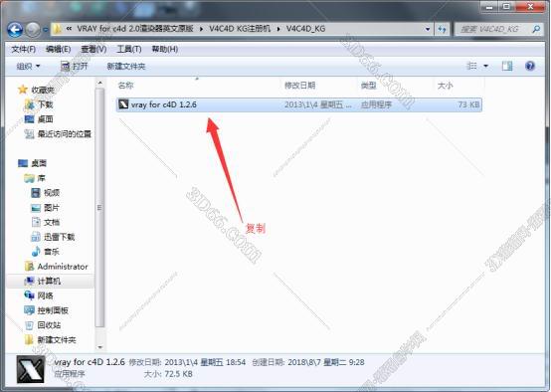Expand the address bar history dropdown
This screenshot has height=392, width=551.
click(x=428, y=29)
